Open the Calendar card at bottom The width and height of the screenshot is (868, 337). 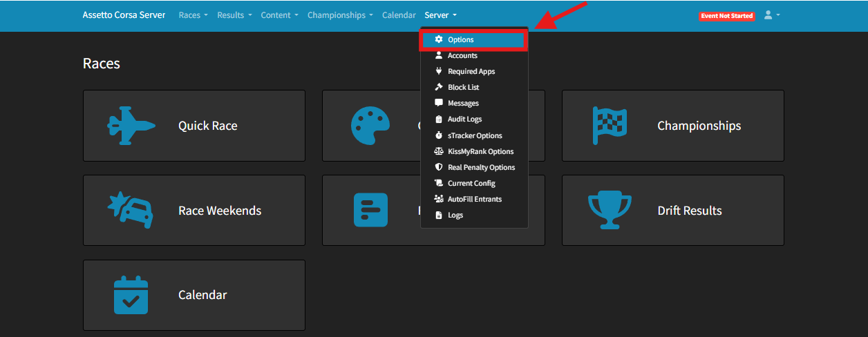click(194, 295)
